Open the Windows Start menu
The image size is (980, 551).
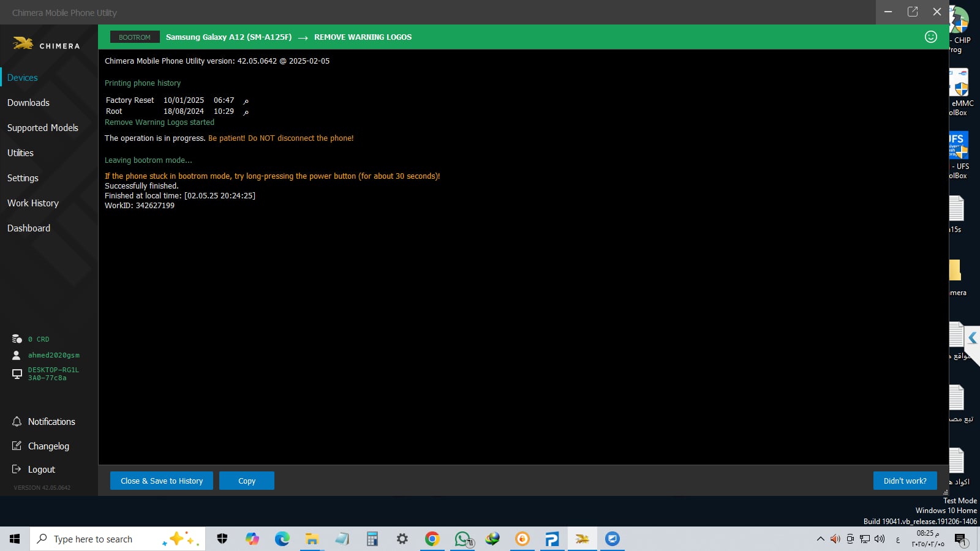tap(15, 539)
